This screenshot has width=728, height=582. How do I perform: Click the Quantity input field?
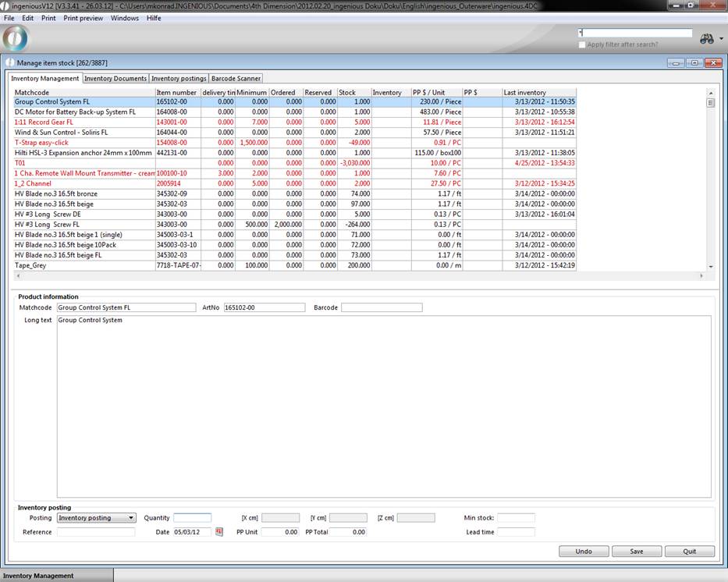click(x=192, y=518)
